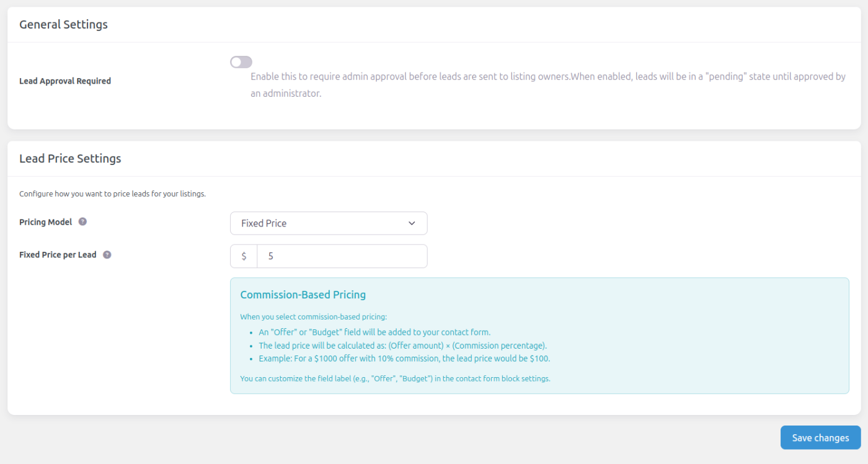The width and height of the screenshot is (868, 464).
Task: Click the Pricing Model help icon
Action: click(x=82, y=221)
